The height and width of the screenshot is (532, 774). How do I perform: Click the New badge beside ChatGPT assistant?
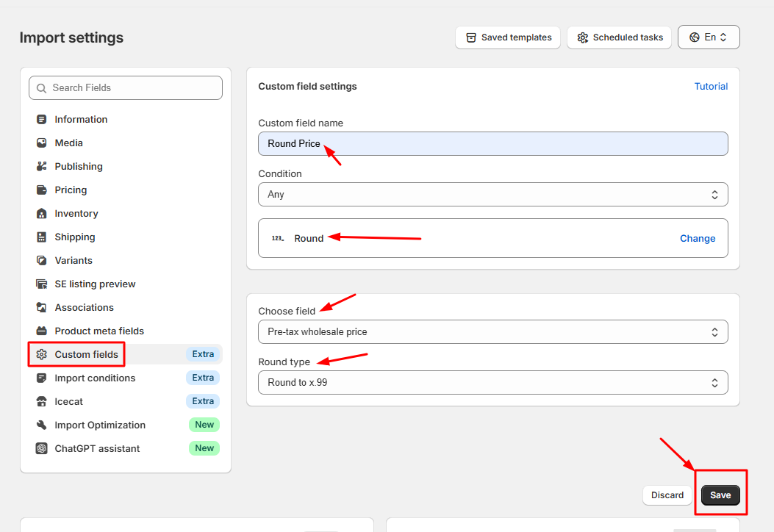click(x=204, y=448)
